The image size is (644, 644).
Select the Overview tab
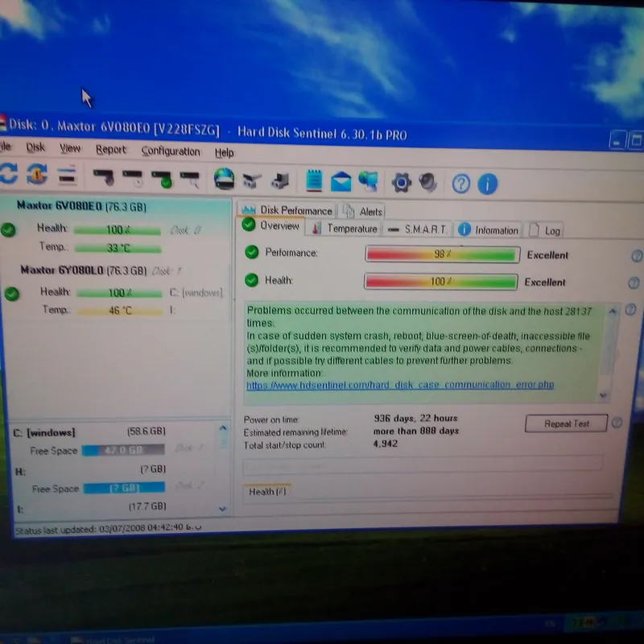[x=271, y=225]
